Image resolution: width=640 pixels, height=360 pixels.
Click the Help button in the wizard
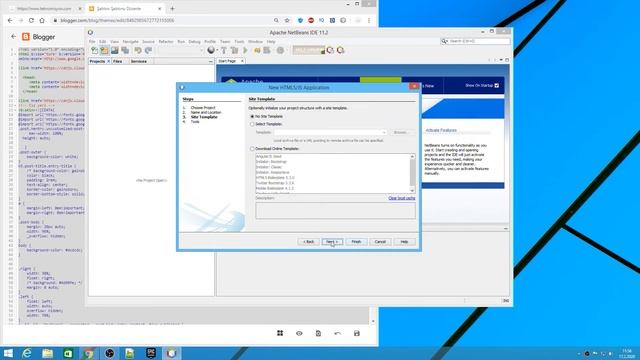(404, 242)
